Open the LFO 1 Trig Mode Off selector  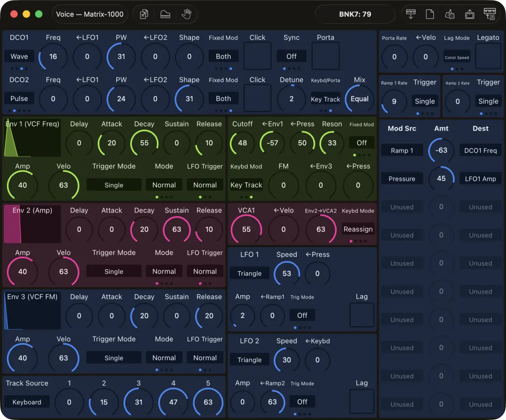(x=302, y=315)
